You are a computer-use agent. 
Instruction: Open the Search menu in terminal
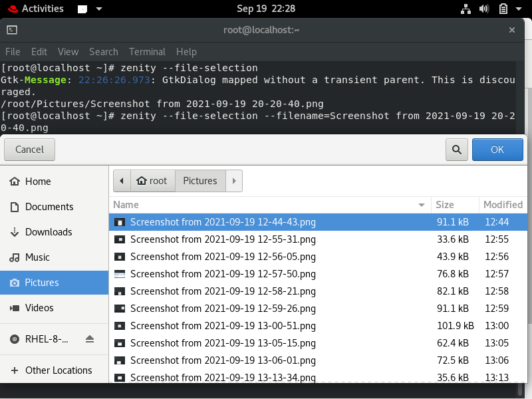click(x=104, y=52)
